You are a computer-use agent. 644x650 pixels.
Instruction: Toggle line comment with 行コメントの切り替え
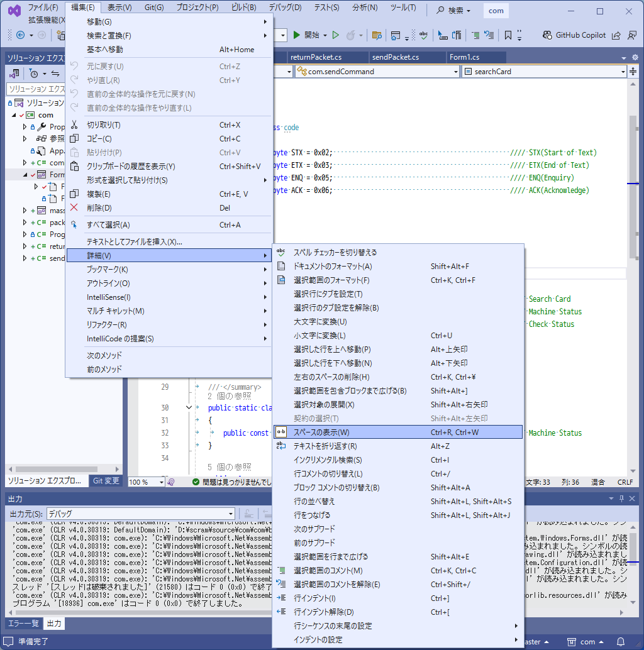coord(397,473)
